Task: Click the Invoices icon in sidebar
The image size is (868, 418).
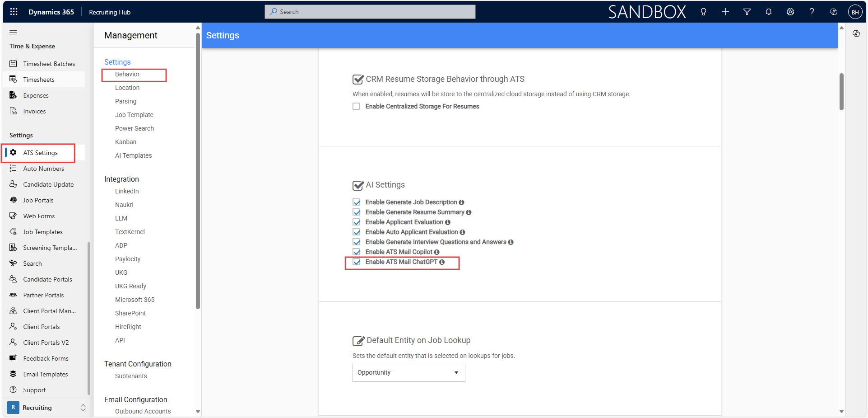Action: tap(14, 111)
